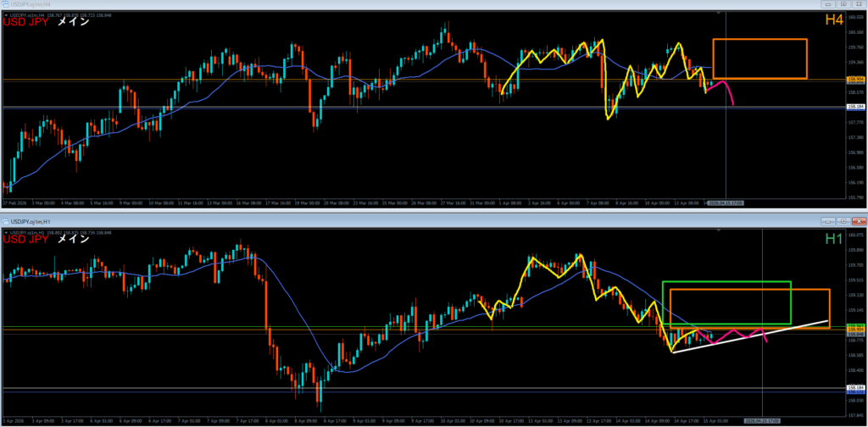Maximize the USDJPY H1 chart window
The width and height of the screenshot is (868, 427).
pyautogui.click(x=843, y=220)
